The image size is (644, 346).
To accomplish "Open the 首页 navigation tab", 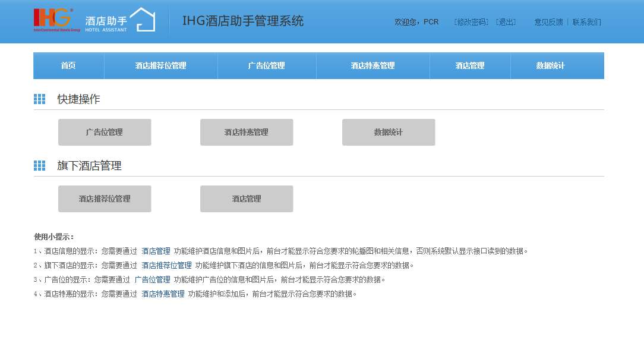I will coord(68,66).
